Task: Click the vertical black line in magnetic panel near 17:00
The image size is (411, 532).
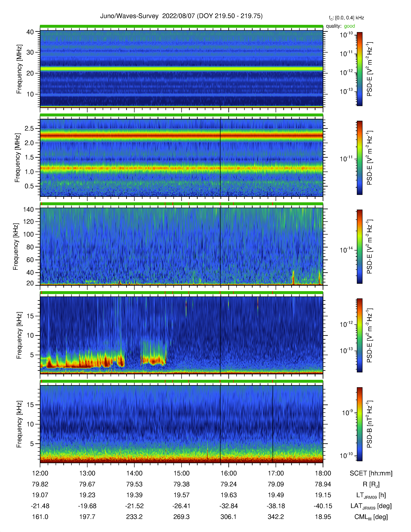Action: [x=273, y=424]
